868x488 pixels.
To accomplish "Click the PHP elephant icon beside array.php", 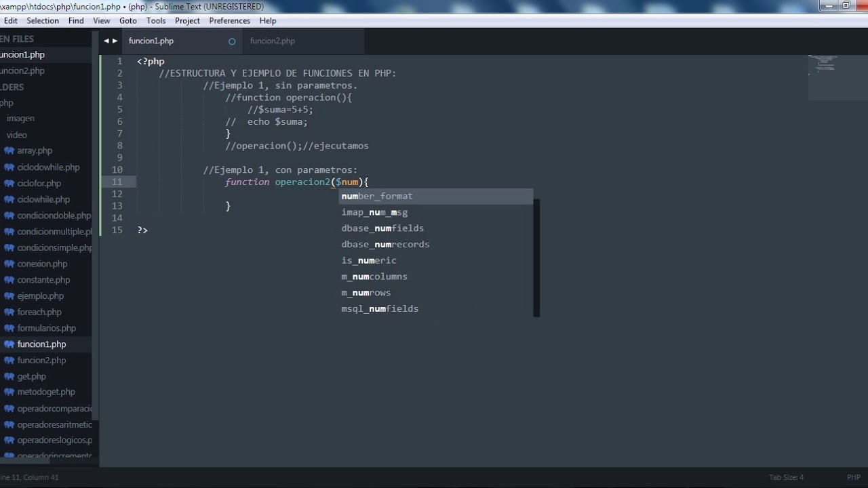I will coord(9,150).
